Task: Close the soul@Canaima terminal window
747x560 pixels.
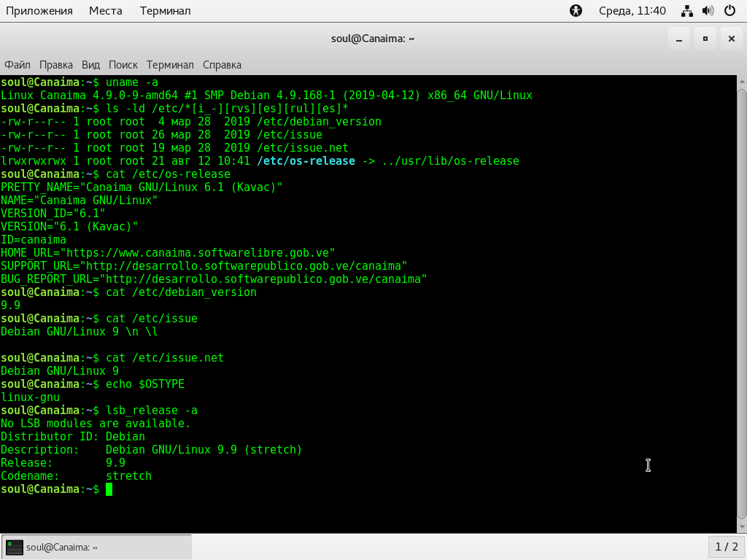Action: click(x=731, y=39)
